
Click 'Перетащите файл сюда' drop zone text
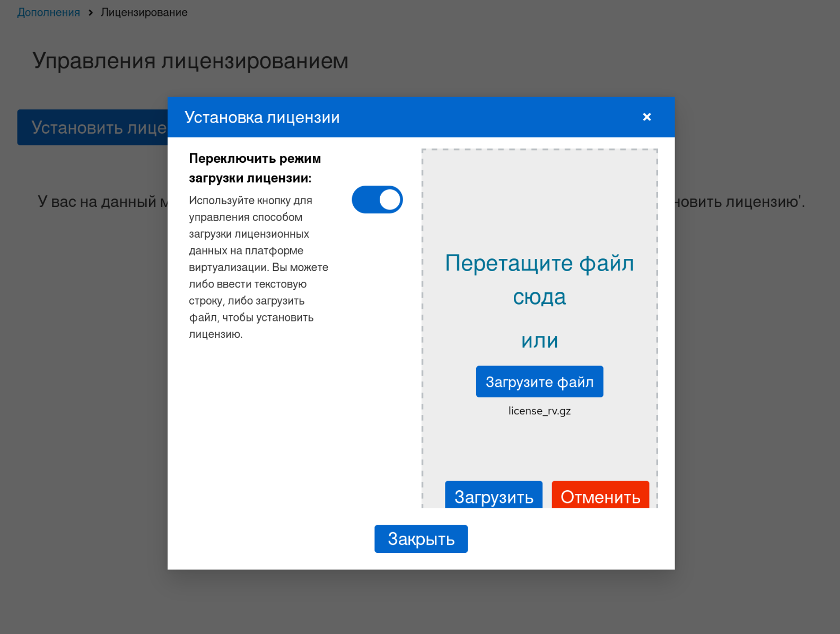pyautogui.click(x=539, y=280)
